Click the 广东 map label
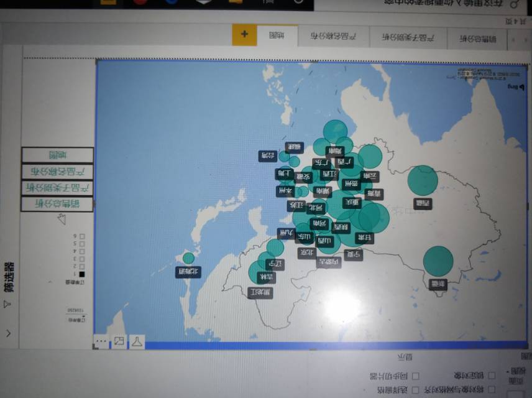 (x=321, y=164)
